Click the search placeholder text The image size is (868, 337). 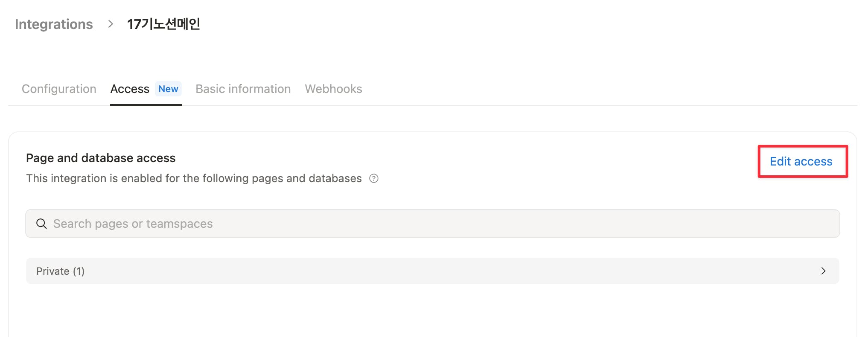point(133,224)
